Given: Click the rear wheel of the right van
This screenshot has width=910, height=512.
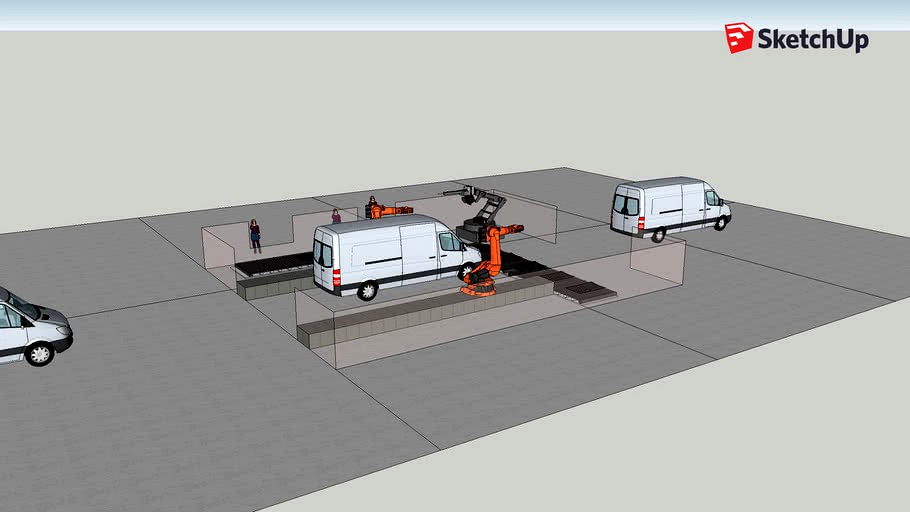Looking at the screenshot, I should tap(658, 235).
